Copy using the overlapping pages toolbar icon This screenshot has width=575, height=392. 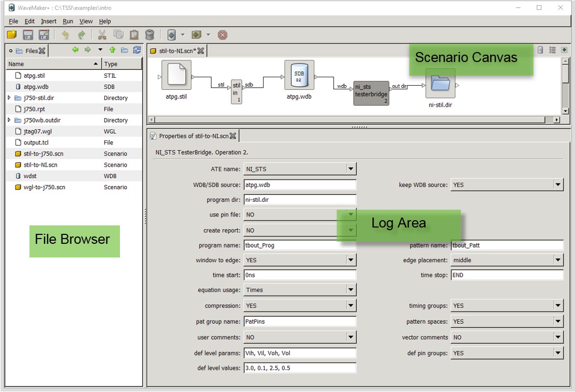click(118, 35)
